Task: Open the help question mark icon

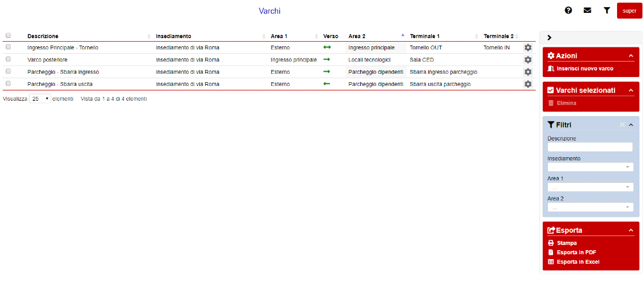Action: tap(568, 10)
